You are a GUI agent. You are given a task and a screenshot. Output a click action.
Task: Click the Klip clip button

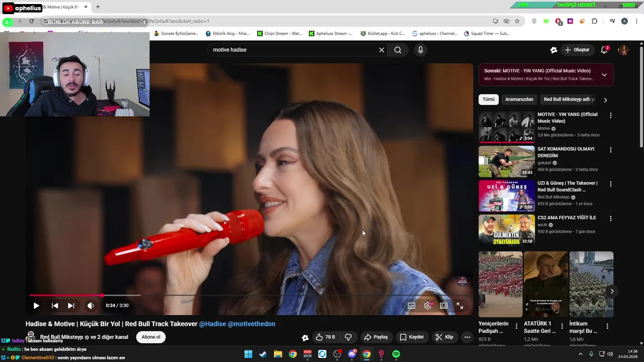tap(444, 337)
